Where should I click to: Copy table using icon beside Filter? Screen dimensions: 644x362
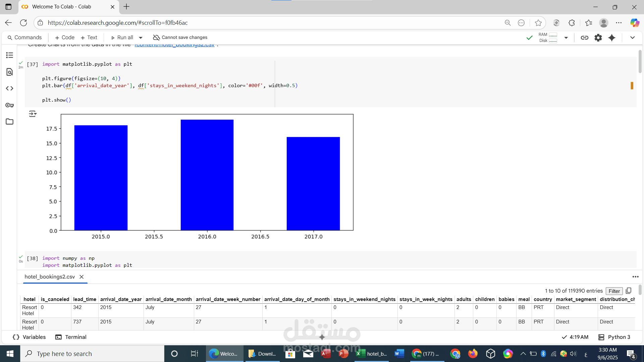pyautogui.click(x=629, y=291)
